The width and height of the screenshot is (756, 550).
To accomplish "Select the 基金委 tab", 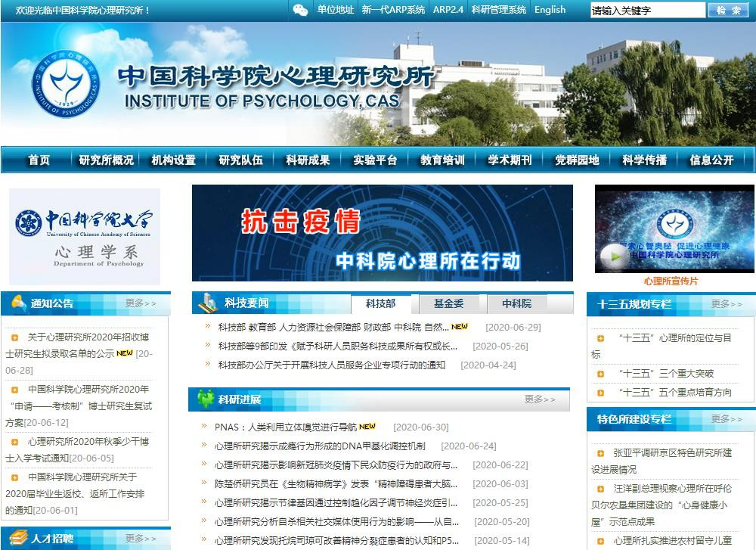I will 448,303.
